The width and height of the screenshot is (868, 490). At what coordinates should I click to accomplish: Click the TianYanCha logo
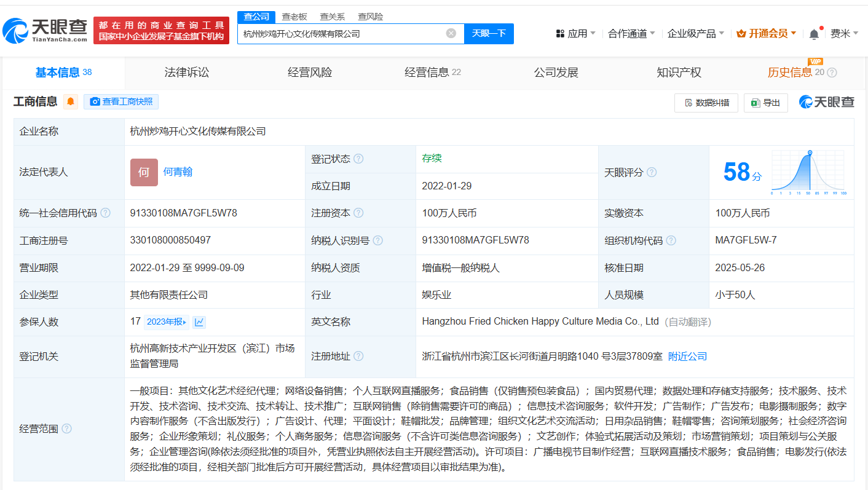point(45,30)
